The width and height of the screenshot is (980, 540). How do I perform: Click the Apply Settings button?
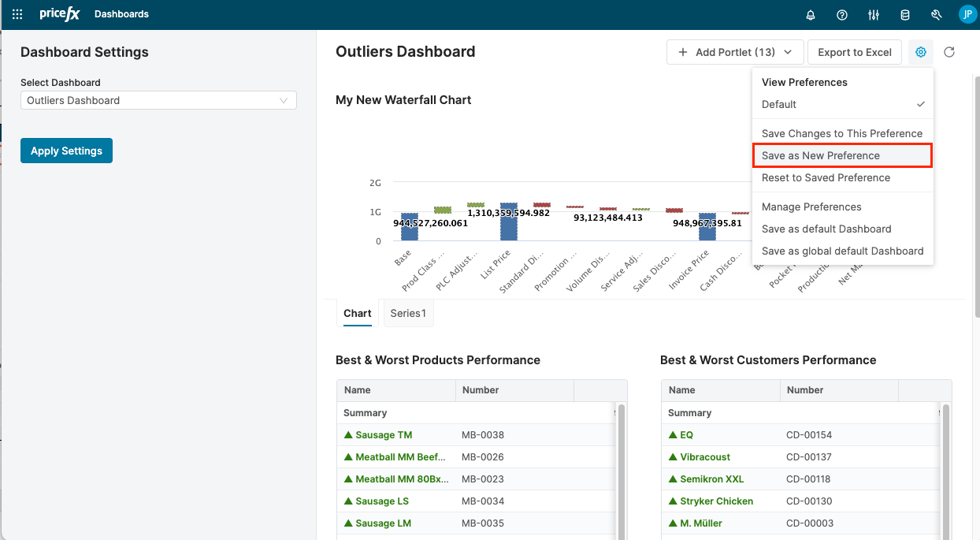coord(66,150)
